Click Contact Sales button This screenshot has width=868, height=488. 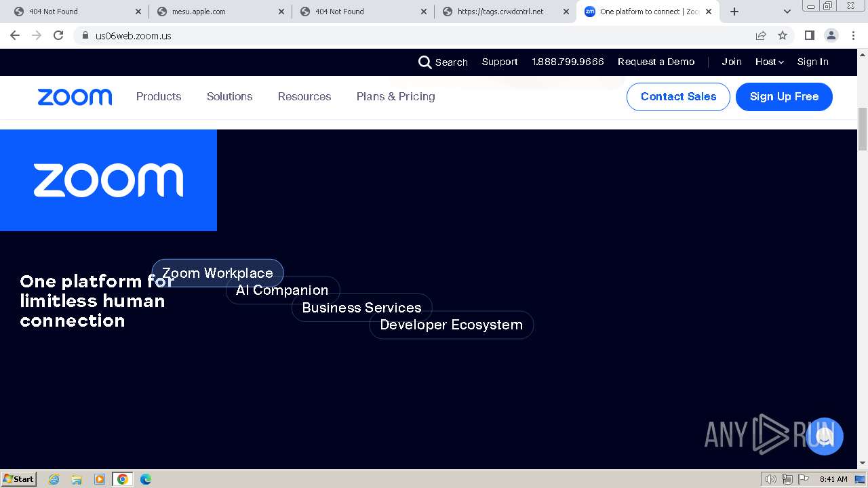pos(678,96)
